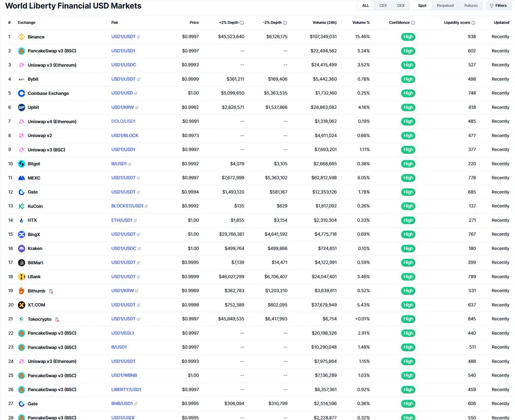Click the BitMart exchange logo icon

[21, 262]
